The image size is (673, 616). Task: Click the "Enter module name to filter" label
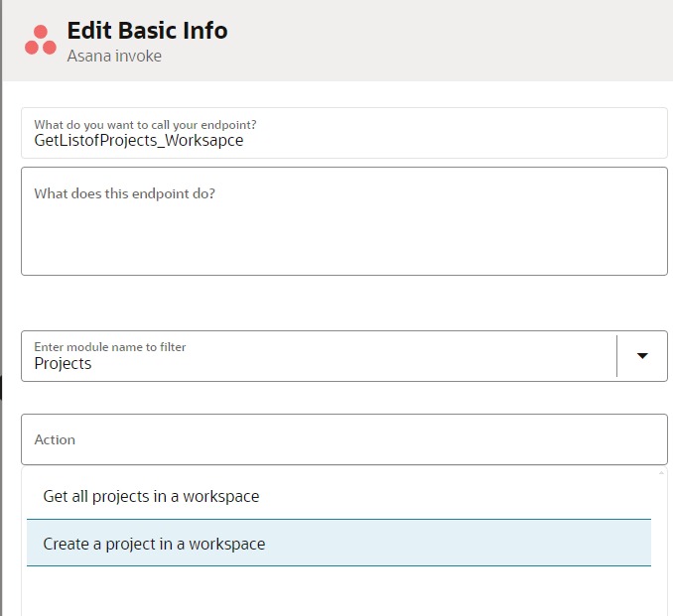click(110, 347)
